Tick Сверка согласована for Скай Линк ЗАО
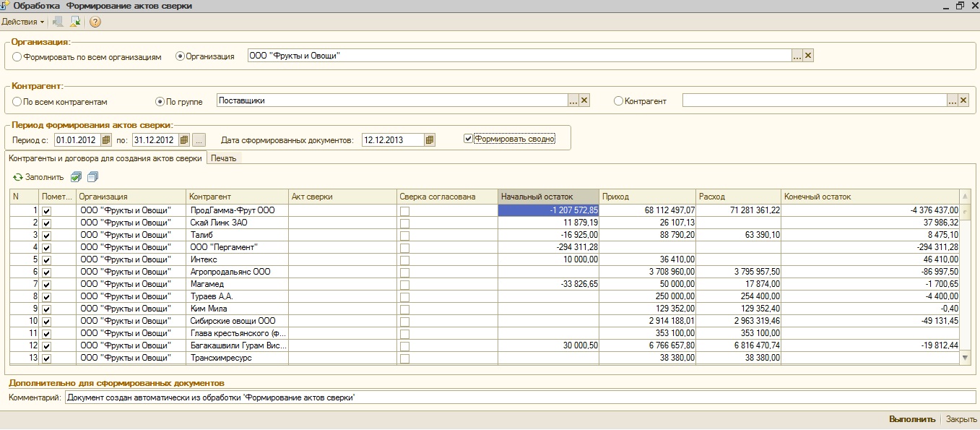Image resolution: width=980 pixels, height=430 pixels. (404, 223)
